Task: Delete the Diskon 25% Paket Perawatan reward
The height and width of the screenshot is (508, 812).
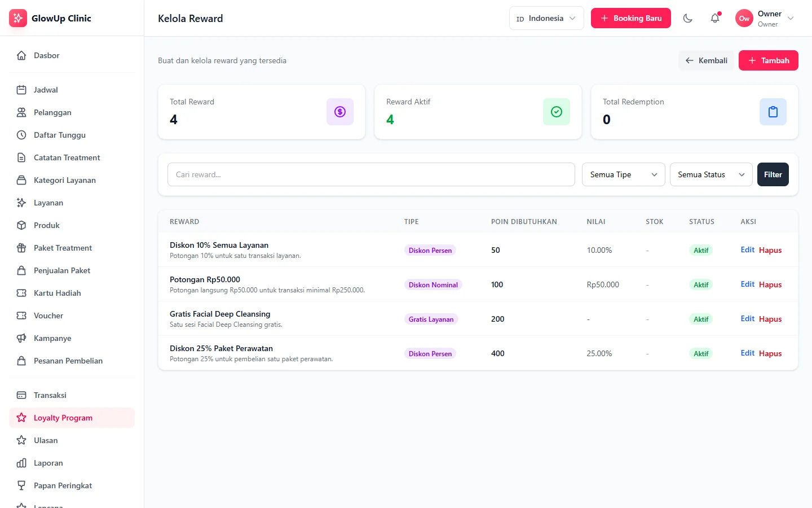Action: pyautogui.click(x=770, y=353)
